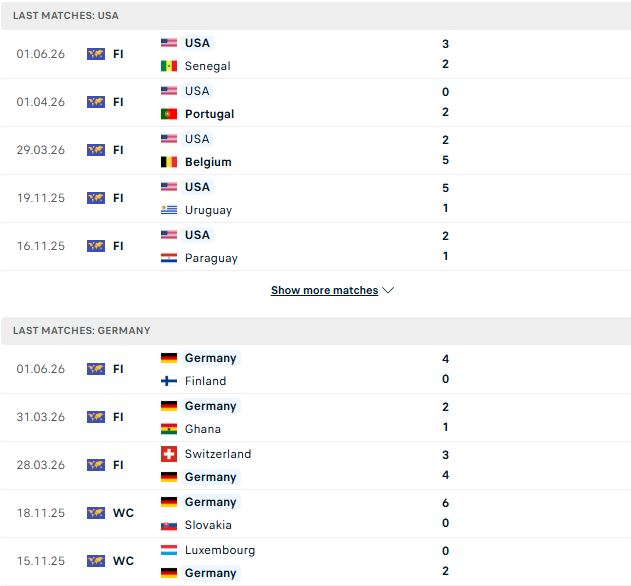
Task: Open the 5-1 score of USA vs Uruguay
Action: (445, 198)
